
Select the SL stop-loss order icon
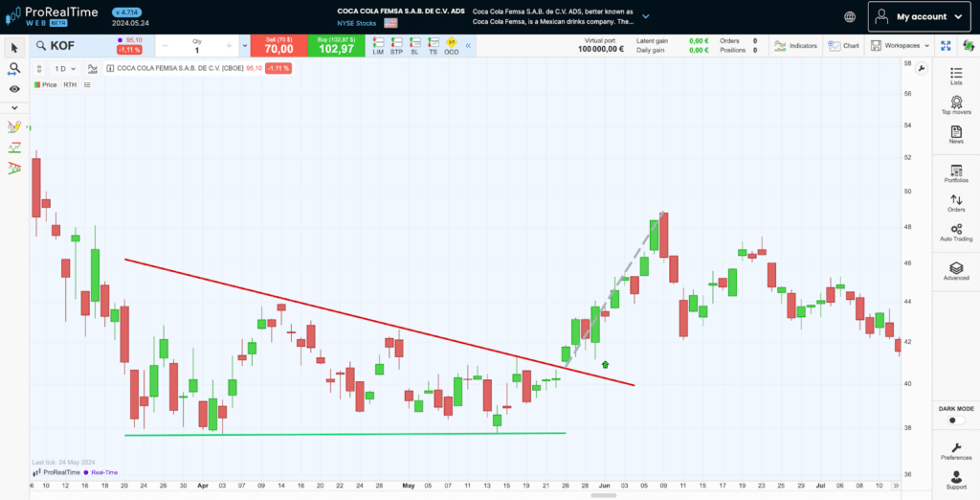click(414, 46)
